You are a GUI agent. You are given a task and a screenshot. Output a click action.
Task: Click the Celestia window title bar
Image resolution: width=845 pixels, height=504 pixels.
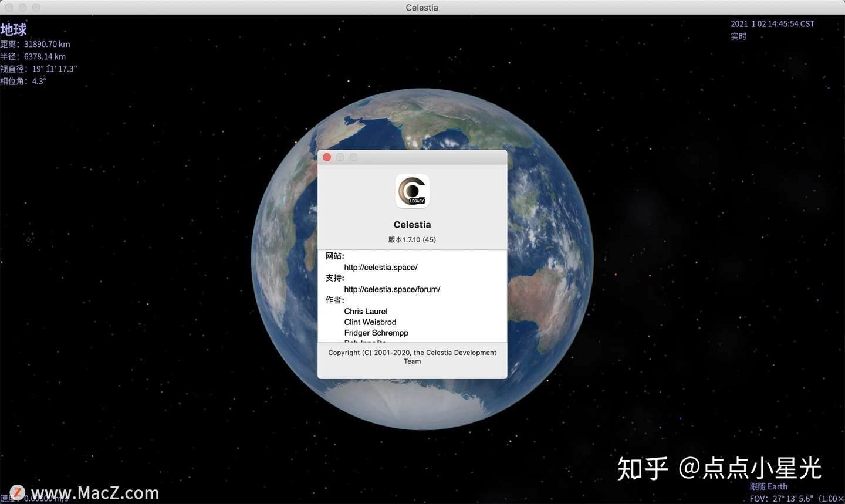point(422,8)
